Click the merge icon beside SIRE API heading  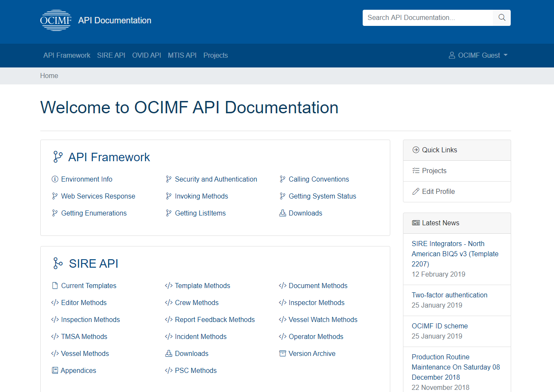pos(58,263)
